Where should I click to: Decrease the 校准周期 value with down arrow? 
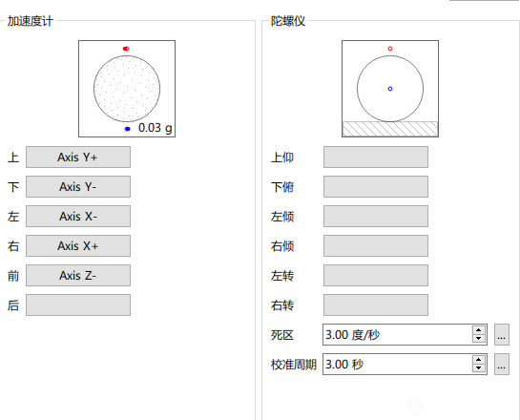coord(479,367)
